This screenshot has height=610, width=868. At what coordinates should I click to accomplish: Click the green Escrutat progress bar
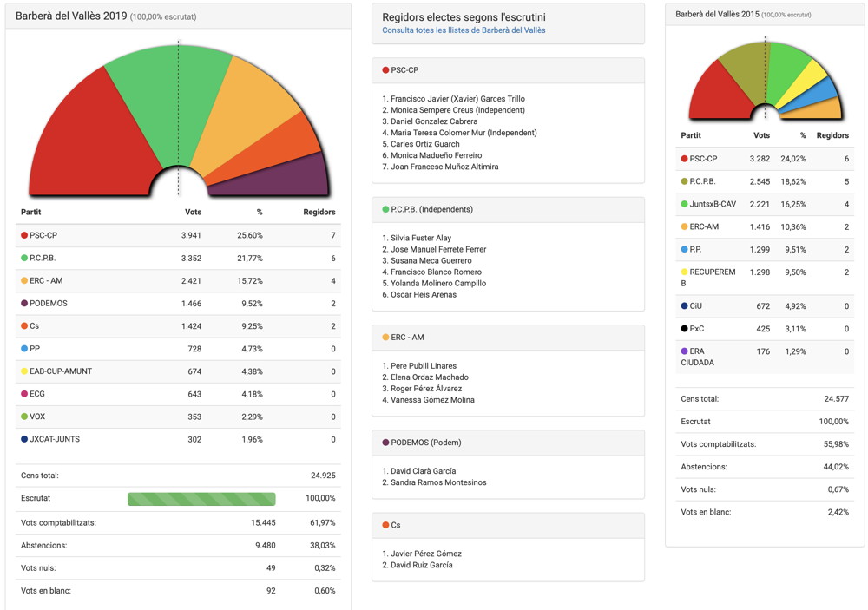(201, 499)
